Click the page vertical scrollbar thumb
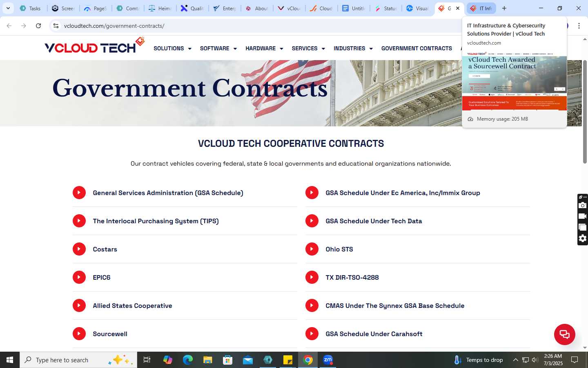 pos(585,112)
